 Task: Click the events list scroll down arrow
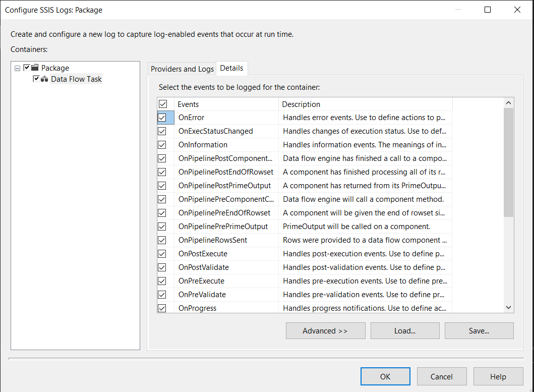pos(508,307)
